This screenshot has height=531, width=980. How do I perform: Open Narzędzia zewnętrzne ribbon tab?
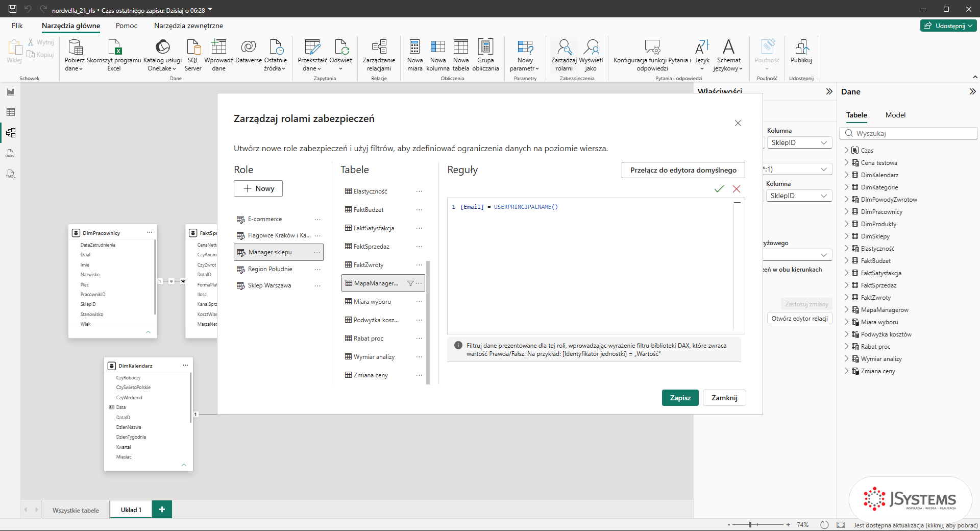click(188, 26)
